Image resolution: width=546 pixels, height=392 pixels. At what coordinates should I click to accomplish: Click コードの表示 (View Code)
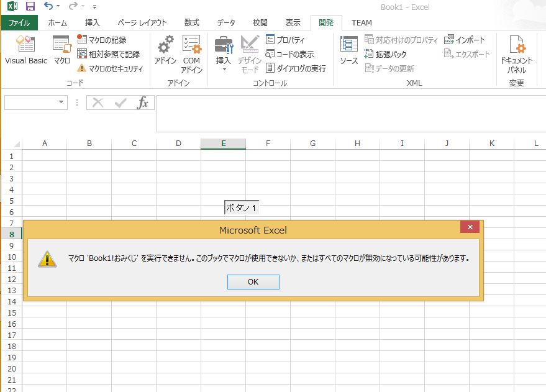(x=289, y=54)
